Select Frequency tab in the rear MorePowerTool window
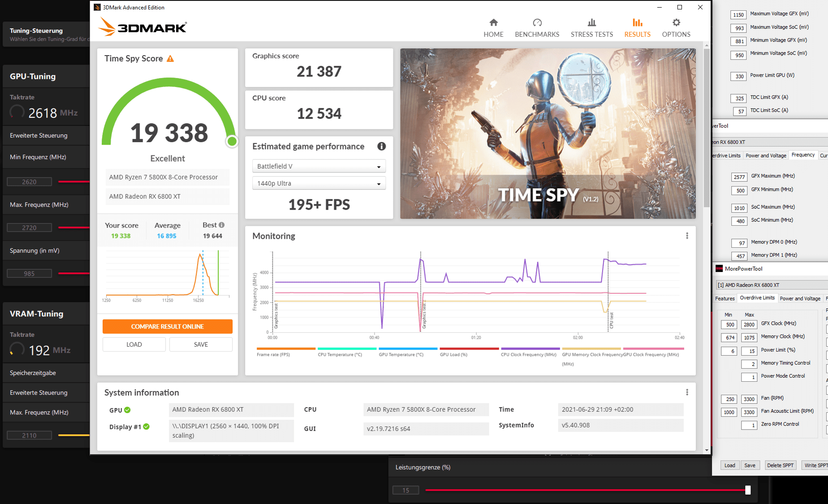The height and width of the screenshot is (504, 828). (803, 155)
